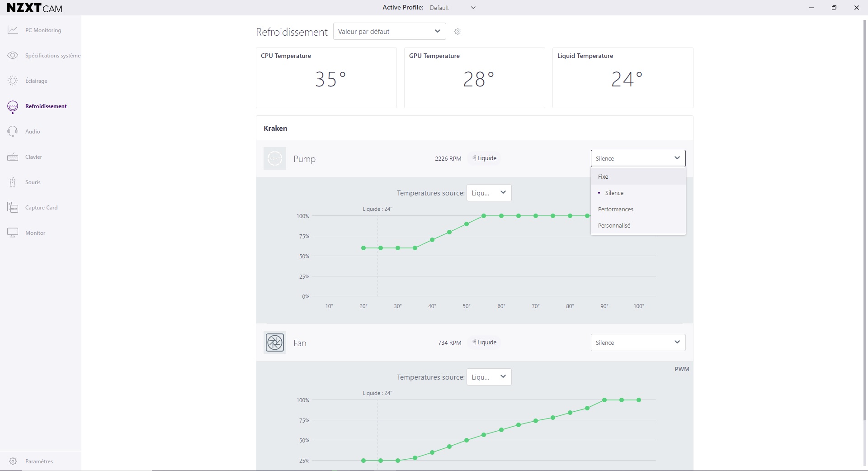Image resolution: width=868 pixels, height=471 pixels.
Task: Open PC Monitoring chart icon
Action: [13, 30]
